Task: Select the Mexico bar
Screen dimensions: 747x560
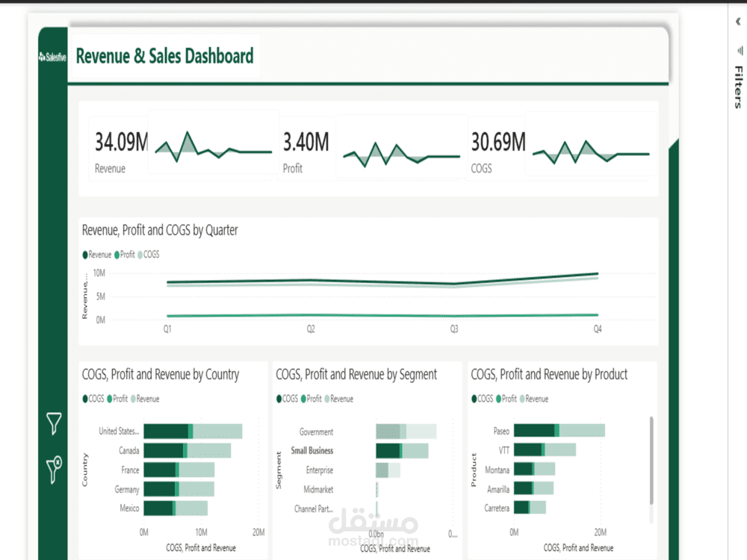Action: point(176,508)
